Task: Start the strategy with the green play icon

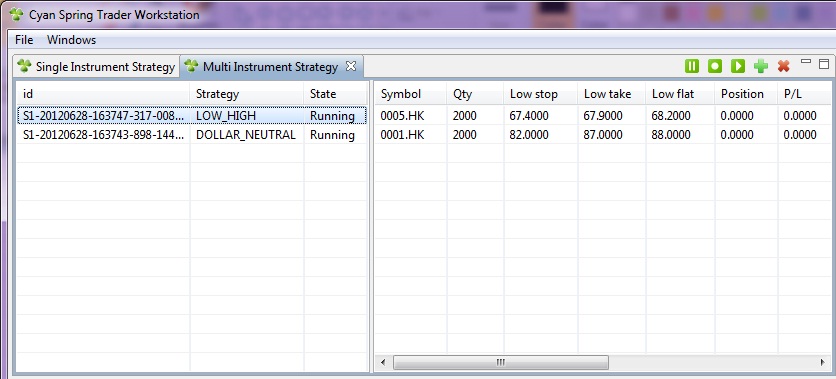Action: (x=737, y=66)
